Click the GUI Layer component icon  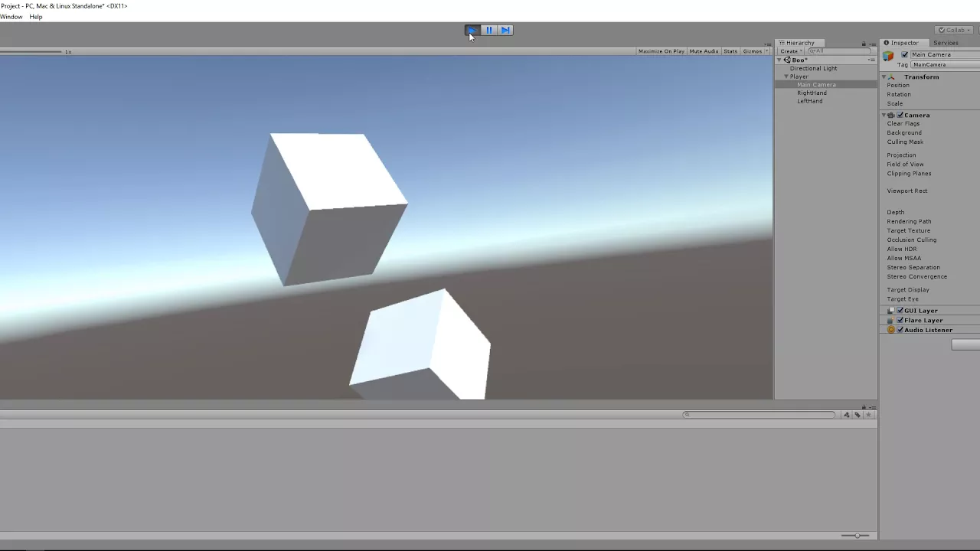pyautogui.click(x=891, y=311)
